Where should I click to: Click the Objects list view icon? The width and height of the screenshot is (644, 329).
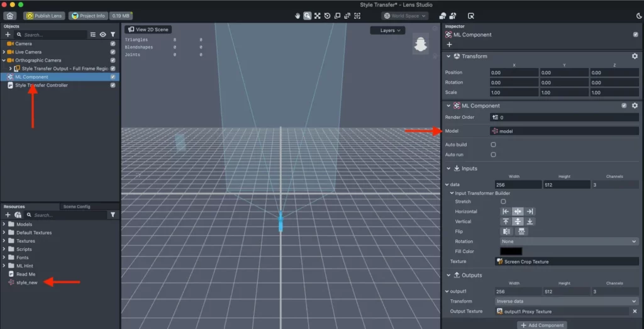(x=93, y=35)
